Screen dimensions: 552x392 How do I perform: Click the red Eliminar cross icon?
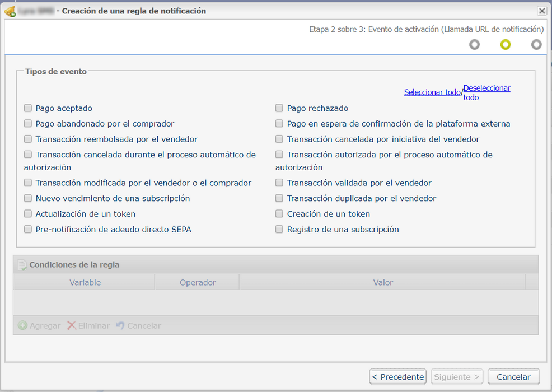pos(72,325)
